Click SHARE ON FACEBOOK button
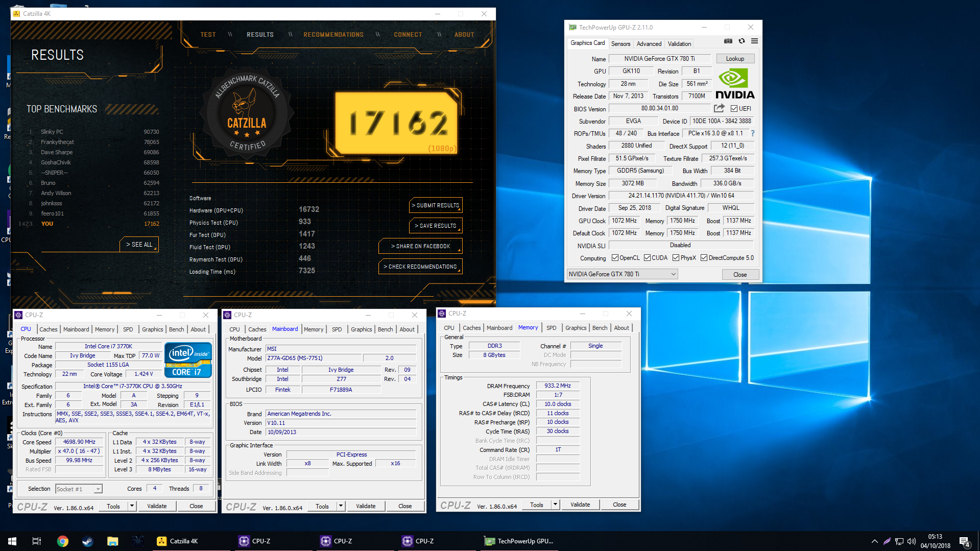 click(x=420, y=246)
